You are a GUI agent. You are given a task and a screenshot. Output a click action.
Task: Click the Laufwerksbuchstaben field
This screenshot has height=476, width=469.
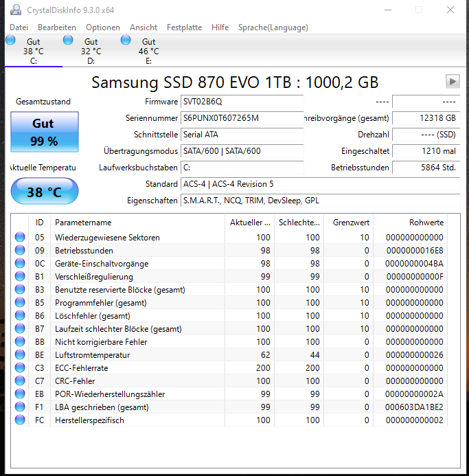click(x=242, y=168)
